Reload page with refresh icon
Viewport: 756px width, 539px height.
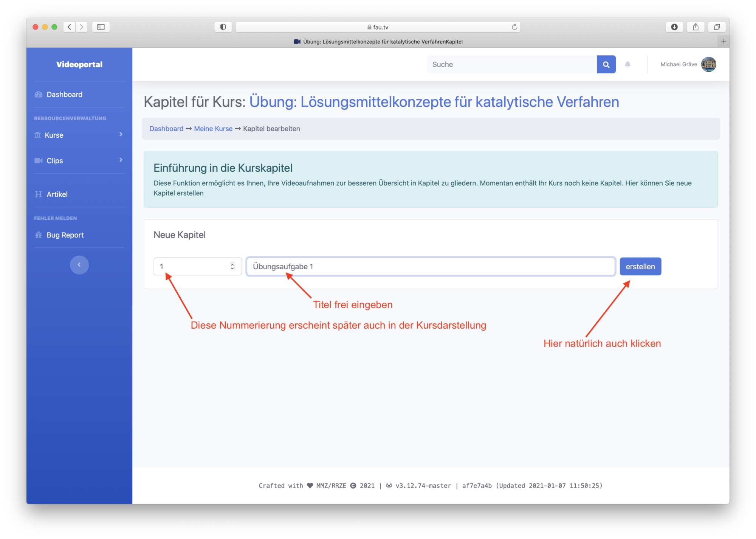pos(514,27)
